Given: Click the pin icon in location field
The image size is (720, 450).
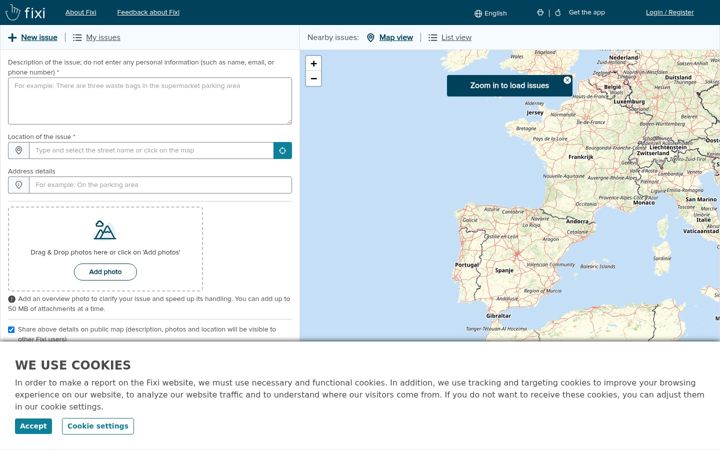Looking at the screenshot, I should (18, 150).
